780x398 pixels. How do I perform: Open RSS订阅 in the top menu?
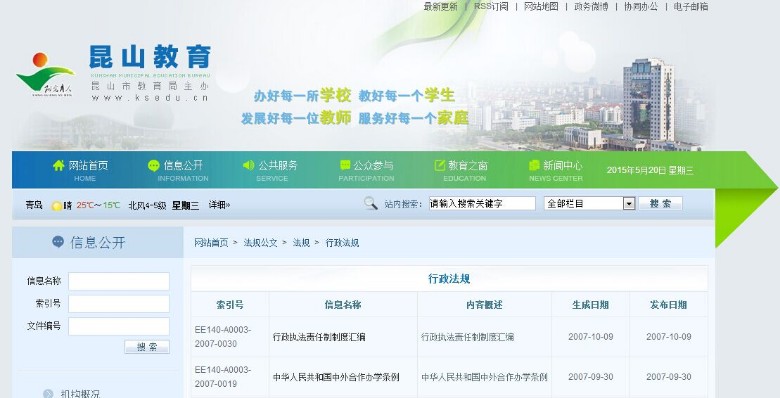pyautogui.click(x=491, y=6)
